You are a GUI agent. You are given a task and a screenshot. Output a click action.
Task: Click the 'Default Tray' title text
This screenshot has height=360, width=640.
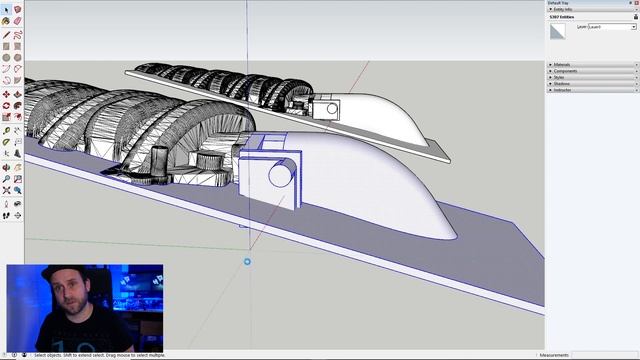(558, 3)
